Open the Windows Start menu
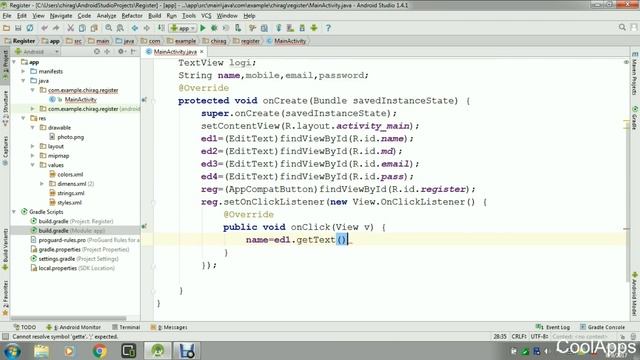Screen dimensions: 640x360 point(12,351)
